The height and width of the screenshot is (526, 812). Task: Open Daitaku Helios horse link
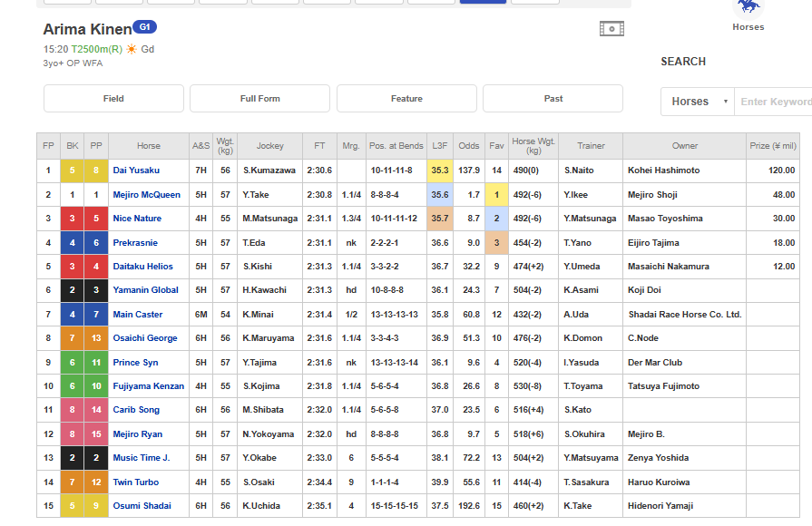[143, 267]
